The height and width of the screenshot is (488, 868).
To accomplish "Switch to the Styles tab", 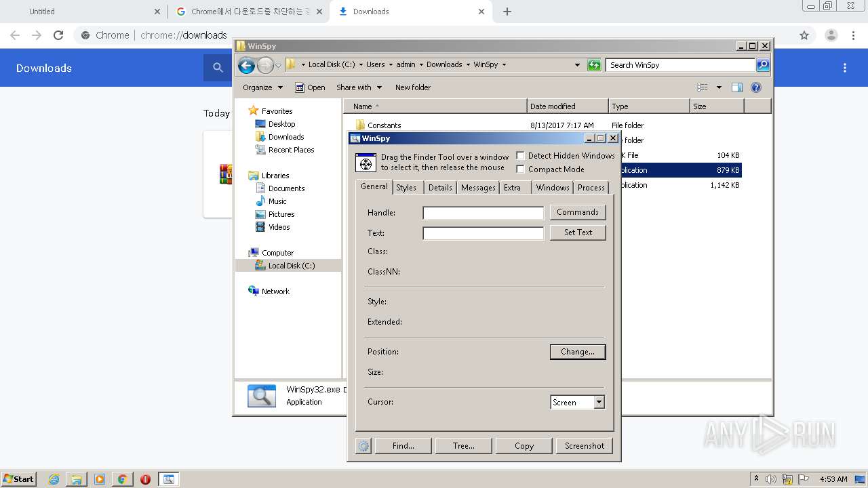I will (406, 188).
